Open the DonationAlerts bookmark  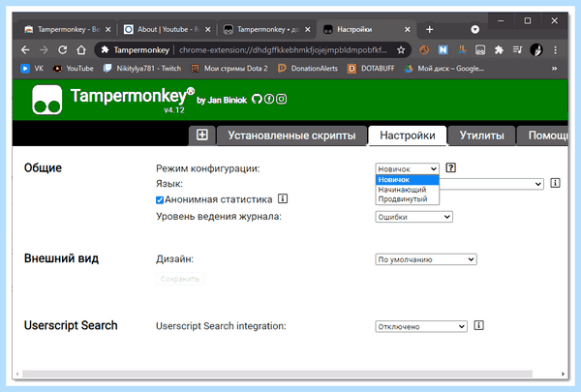pos(308,69)
